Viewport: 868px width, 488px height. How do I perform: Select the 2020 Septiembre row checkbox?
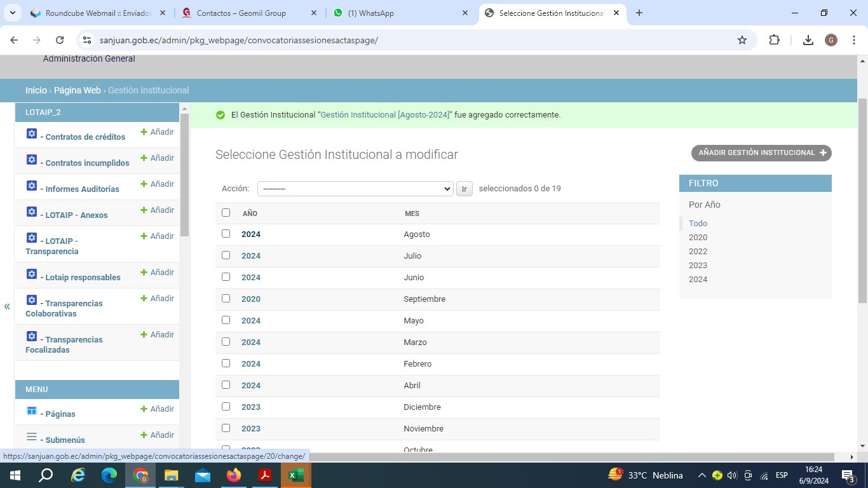[x=226, y=299]
